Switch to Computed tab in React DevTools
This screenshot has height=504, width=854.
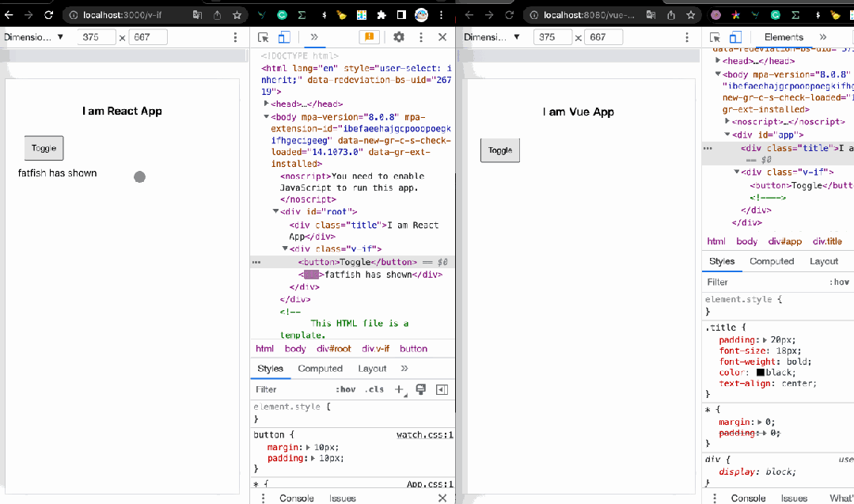(x=321, y=369)
